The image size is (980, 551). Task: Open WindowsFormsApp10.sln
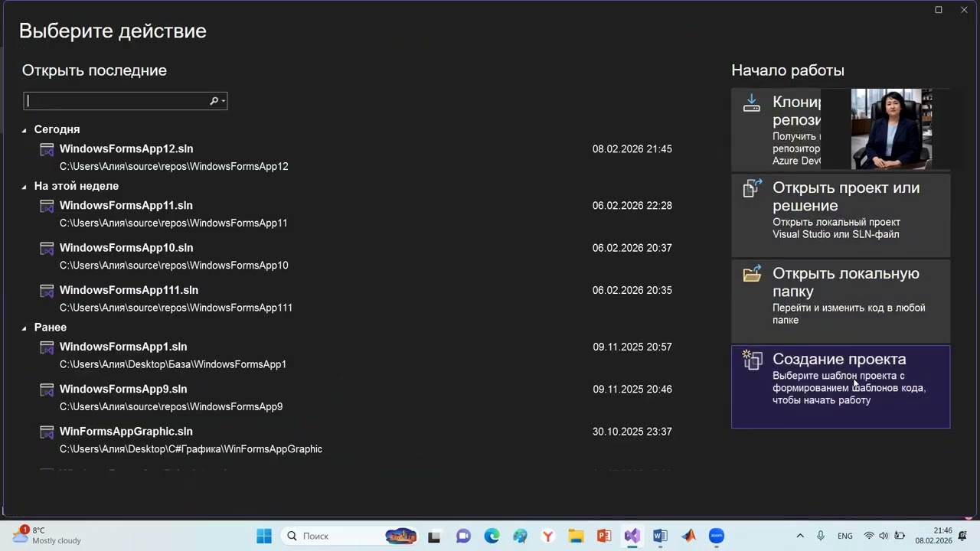(x=126, y=248)
